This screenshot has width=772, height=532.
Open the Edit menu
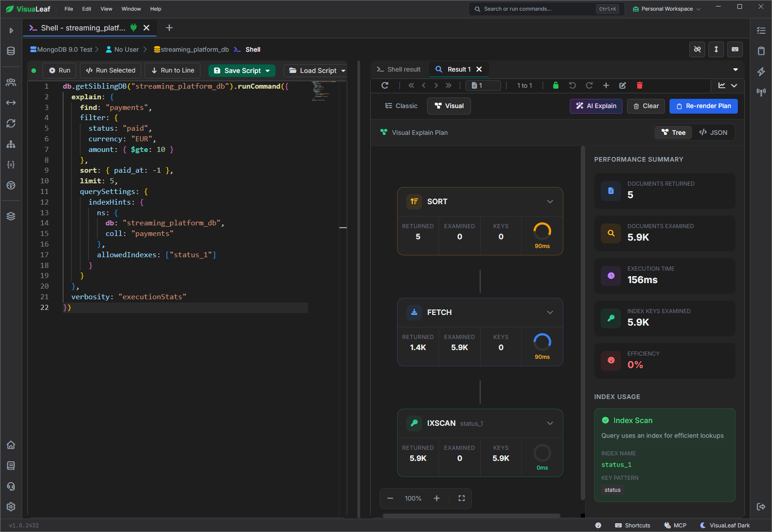pos(87,9)
